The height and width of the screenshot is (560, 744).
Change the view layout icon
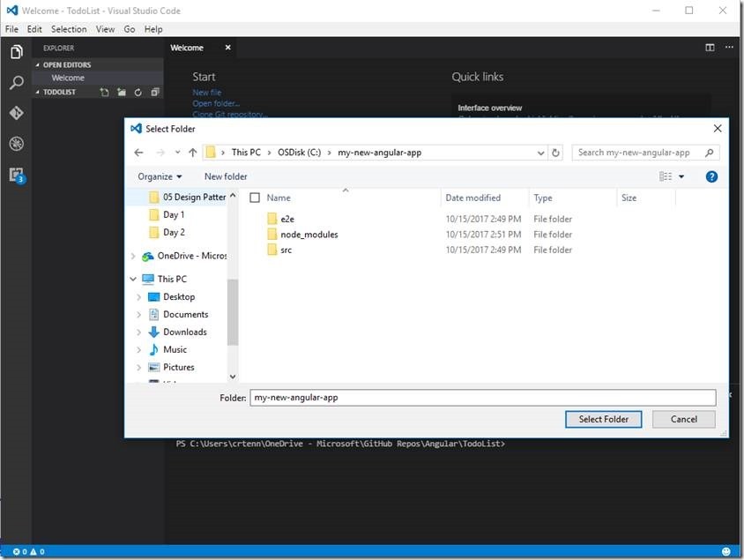(x=666, y=176)
